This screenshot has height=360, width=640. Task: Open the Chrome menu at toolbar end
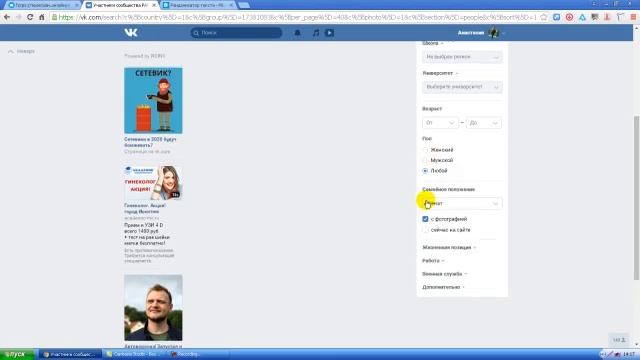coord(633,17)
